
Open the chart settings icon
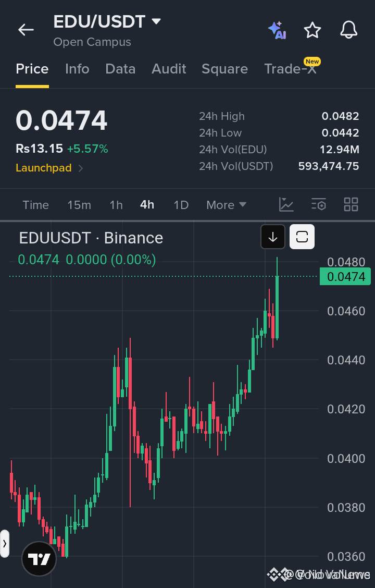[x=319, y=205]
